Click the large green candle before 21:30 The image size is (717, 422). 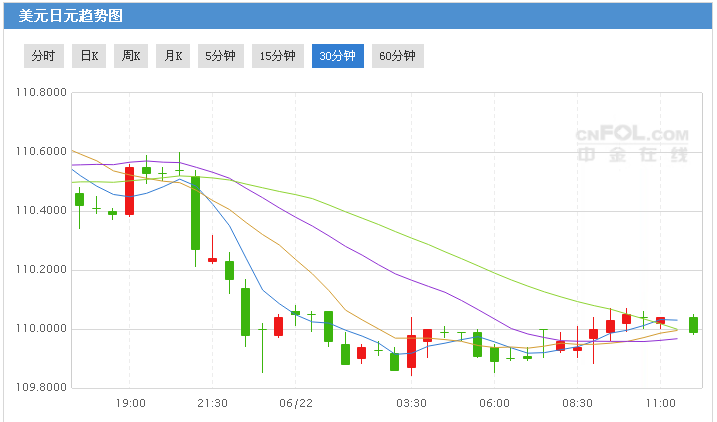pyautogui.click(x=196, y=213)
